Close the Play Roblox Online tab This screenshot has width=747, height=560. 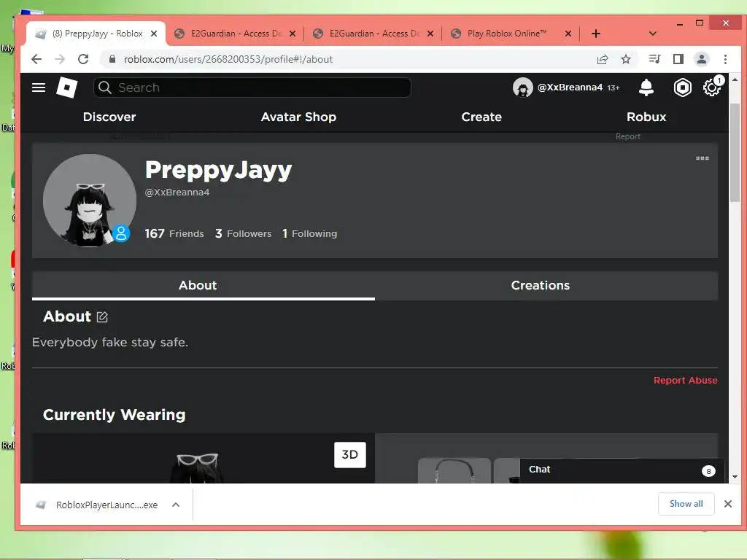568,34
